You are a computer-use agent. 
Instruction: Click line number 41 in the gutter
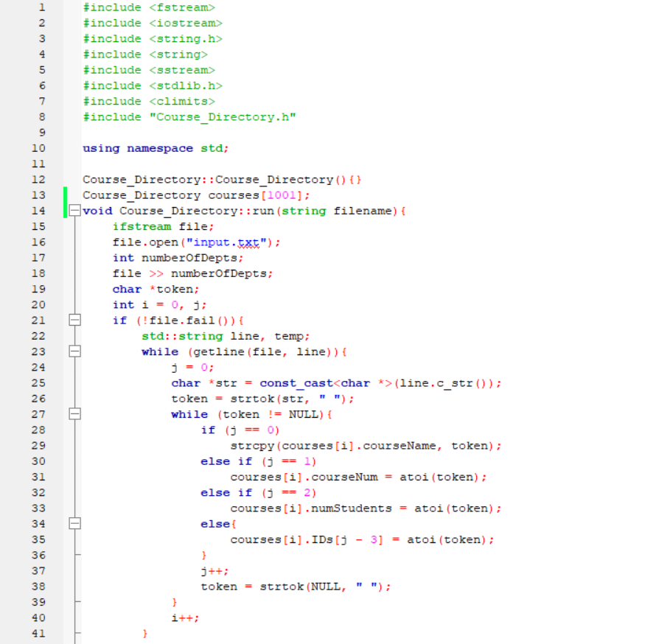coord(38,634)
